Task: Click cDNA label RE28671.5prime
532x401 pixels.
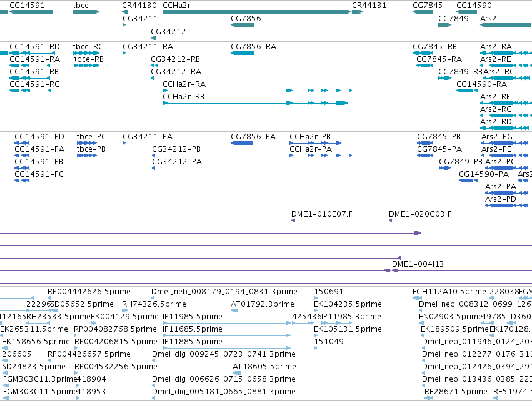Action: (456, 392)
